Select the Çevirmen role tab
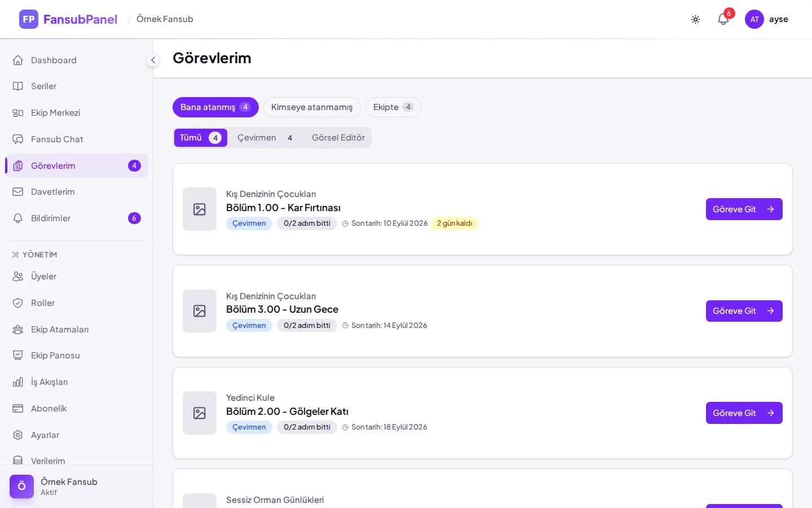This screenshot has width=812, height=508. point(265,138)
